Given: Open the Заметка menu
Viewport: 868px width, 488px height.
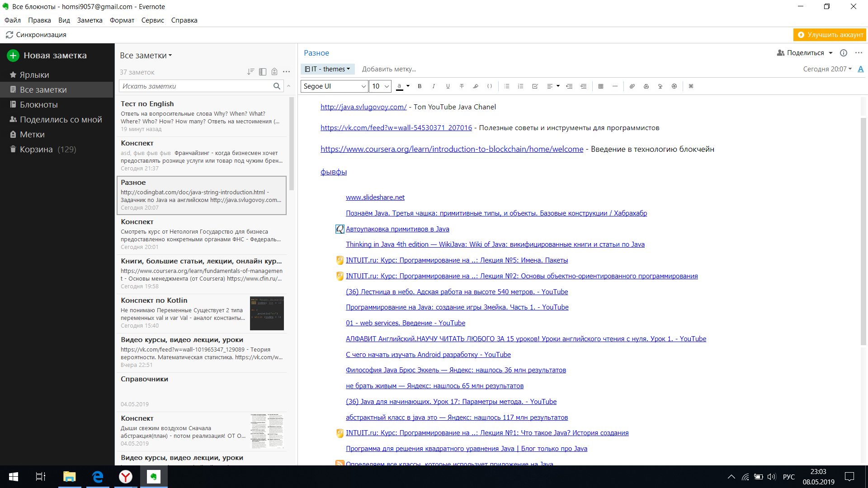Looking at the screenshot, I should click(x=90, y=20).
